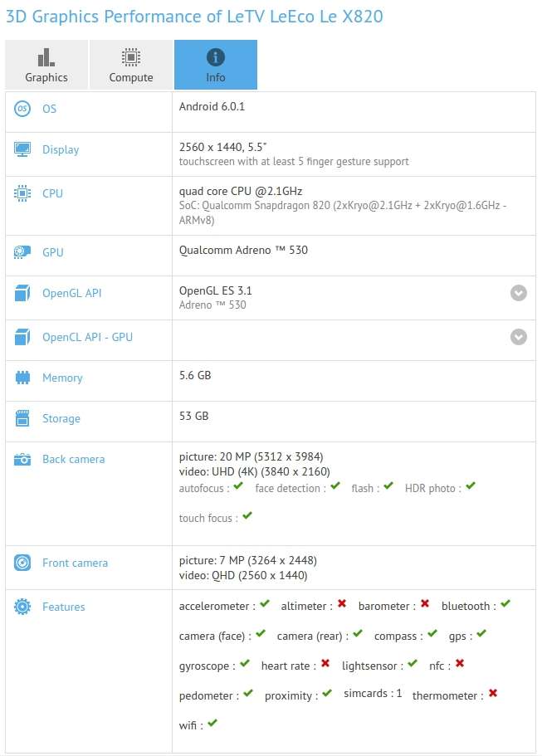Screen dimensions: 542x756
Task: Click the 'Android 6.0.1' value
Action: point(212,106)
